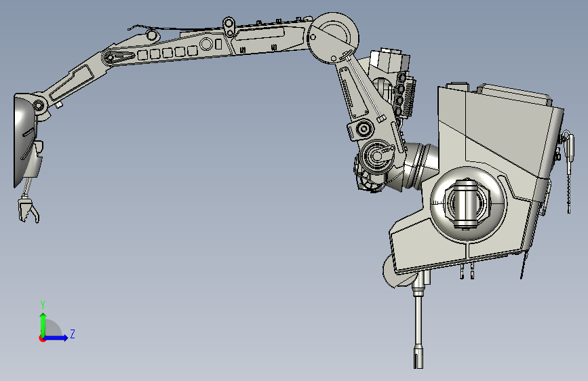This screenshot has height=381, width=588.
Task: Select the gripper claw at the arm's end
Action: tap(28, 211)
